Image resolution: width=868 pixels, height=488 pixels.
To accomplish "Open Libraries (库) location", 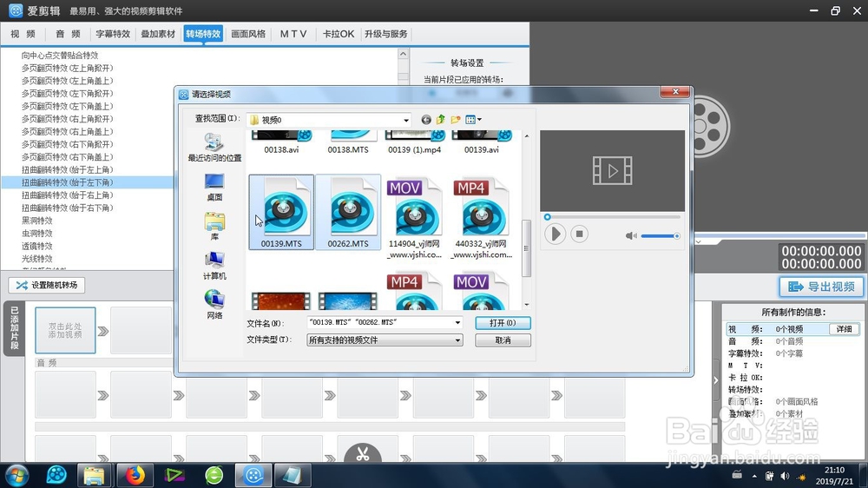I will click(x=214, y=227).
